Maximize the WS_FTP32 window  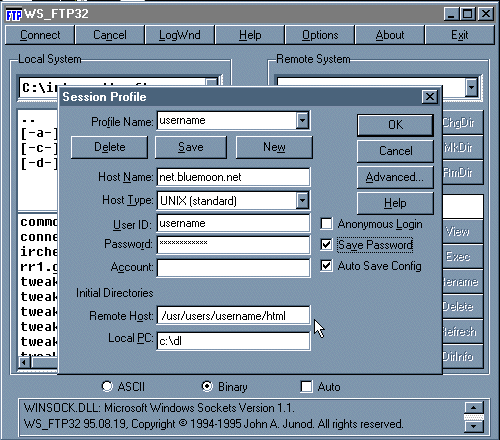[x=468, y=14]
